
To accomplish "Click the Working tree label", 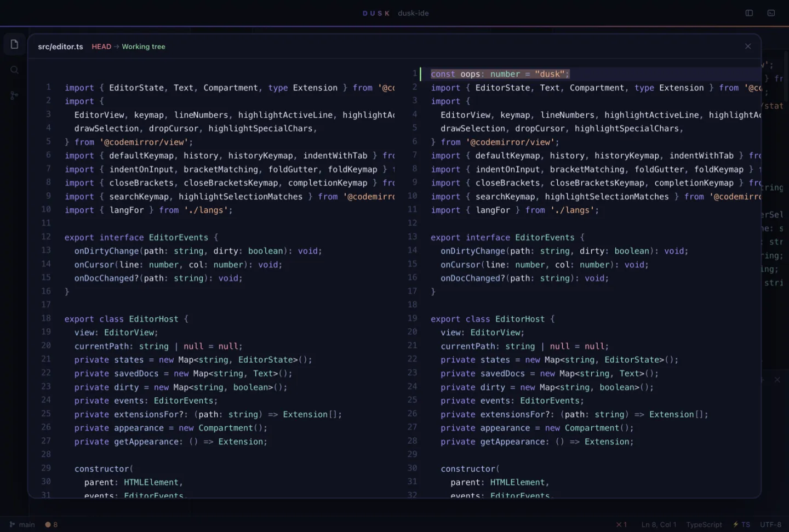I will (x=144, y=47).
